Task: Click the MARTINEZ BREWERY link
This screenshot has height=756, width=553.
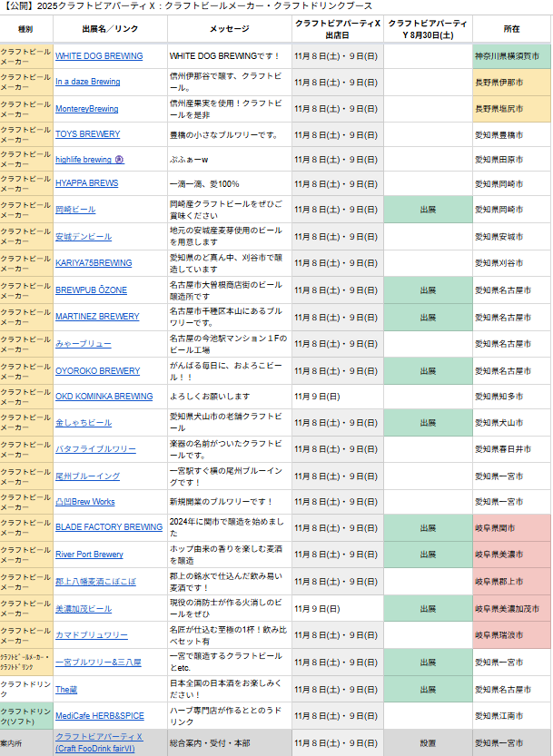Action: (97, 316)
